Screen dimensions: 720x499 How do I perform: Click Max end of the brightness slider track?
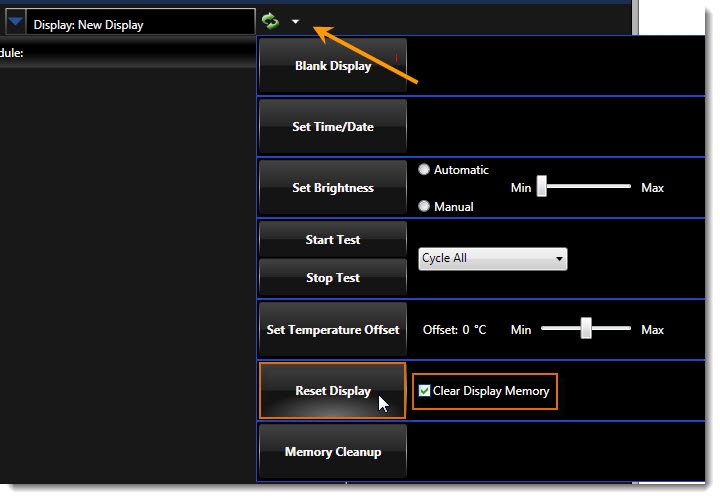(x=629, y=187)
